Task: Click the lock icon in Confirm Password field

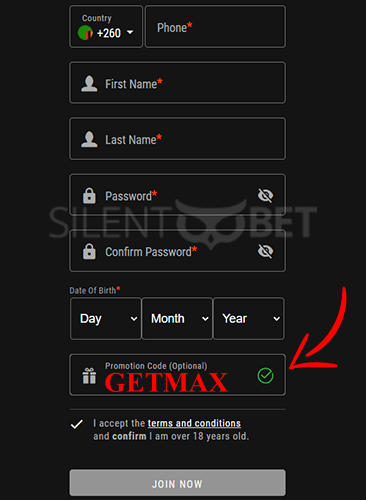Action: click(89, 251)
